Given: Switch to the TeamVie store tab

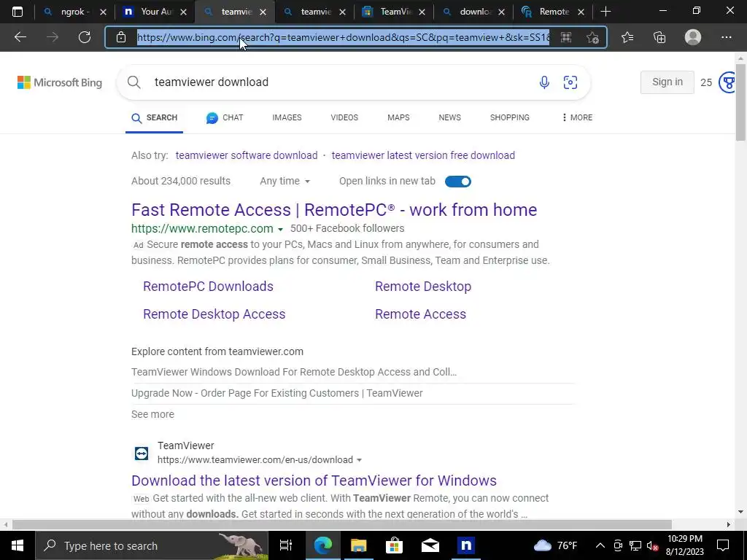Looking at the screenshot, I should [x=393, y=12].
